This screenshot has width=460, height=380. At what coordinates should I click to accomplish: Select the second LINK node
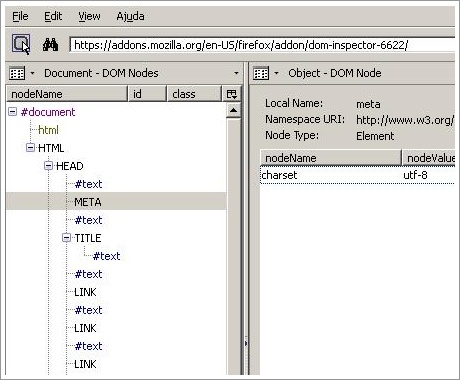(x=85, y=328)
